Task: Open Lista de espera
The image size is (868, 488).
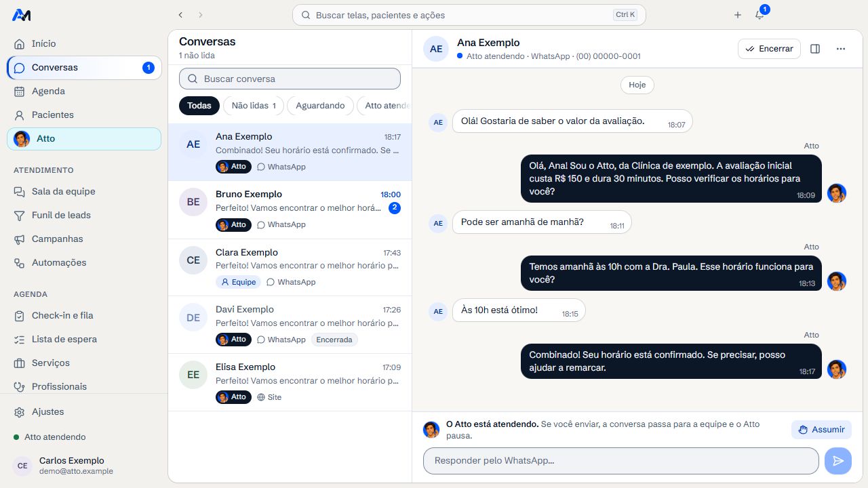Action: pyautogui.click(x=84, y=339)
